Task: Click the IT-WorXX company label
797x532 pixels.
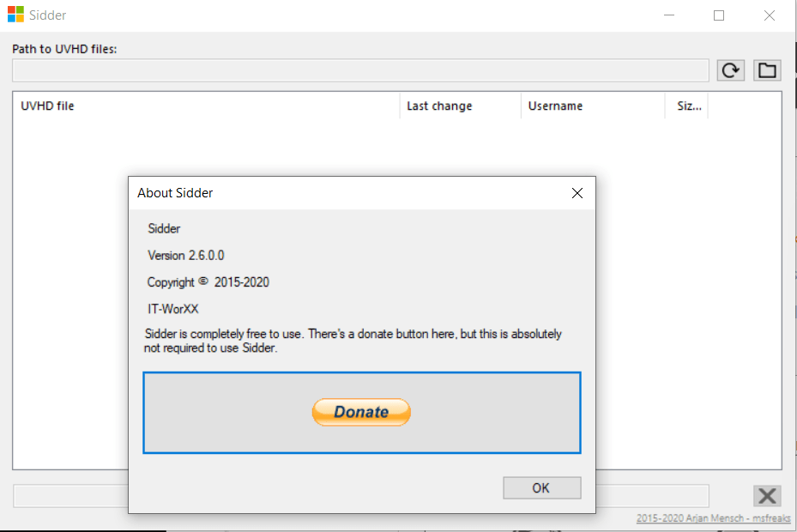Action: click(172, 309)
